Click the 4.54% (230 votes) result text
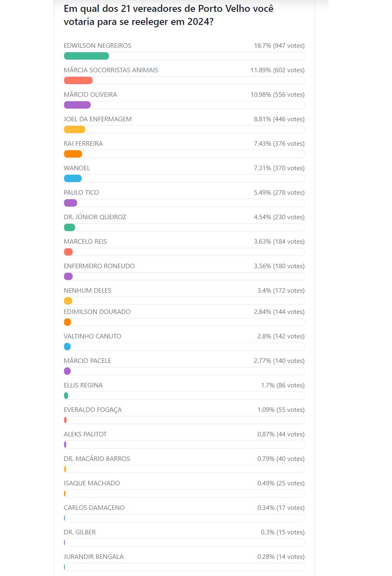The width and height of the screenshot is (392, 576). tap(279, 217)
